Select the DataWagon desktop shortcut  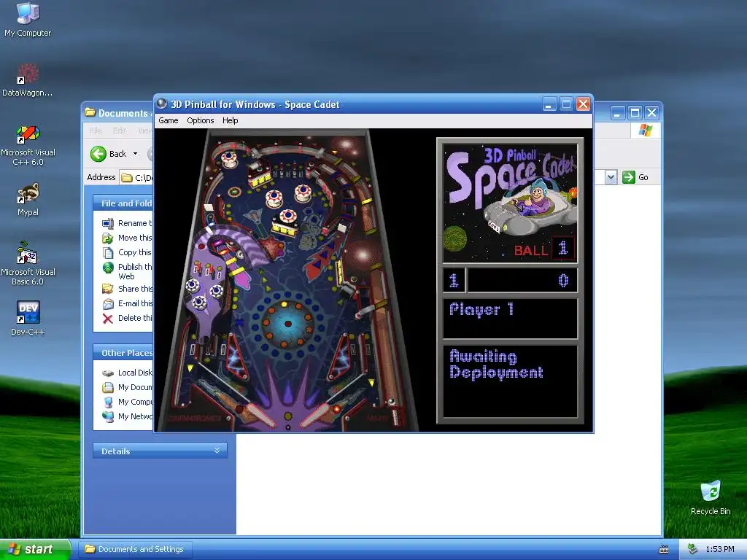28,80
